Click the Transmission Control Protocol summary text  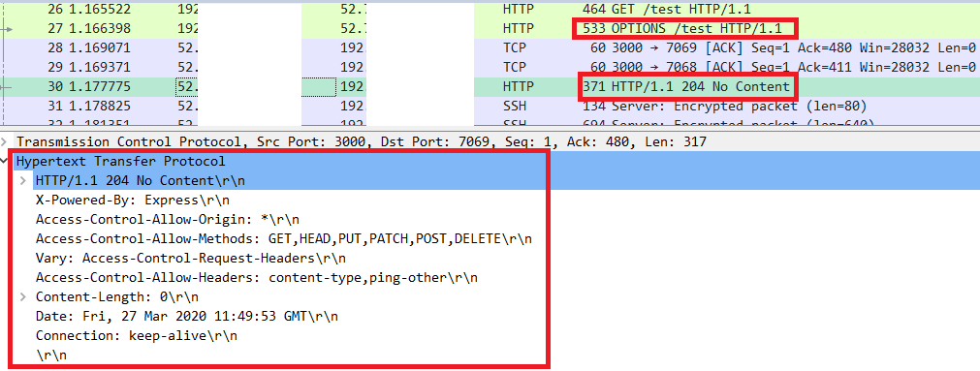(362, 141)
